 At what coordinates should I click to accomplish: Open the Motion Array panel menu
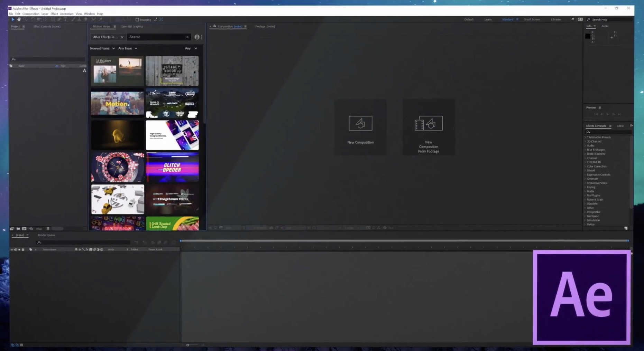click(114, 27)
